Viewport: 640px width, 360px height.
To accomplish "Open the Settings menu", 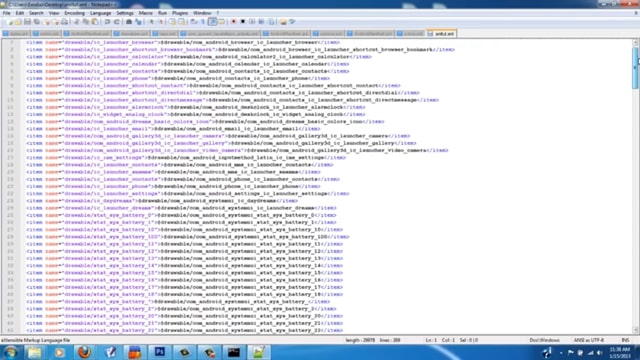I will pos(125,13).
